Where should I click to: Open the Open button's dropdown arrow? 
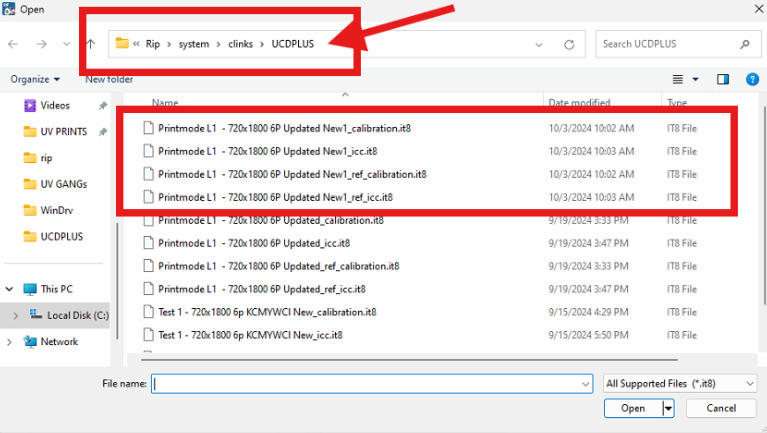tap(668, 408)
